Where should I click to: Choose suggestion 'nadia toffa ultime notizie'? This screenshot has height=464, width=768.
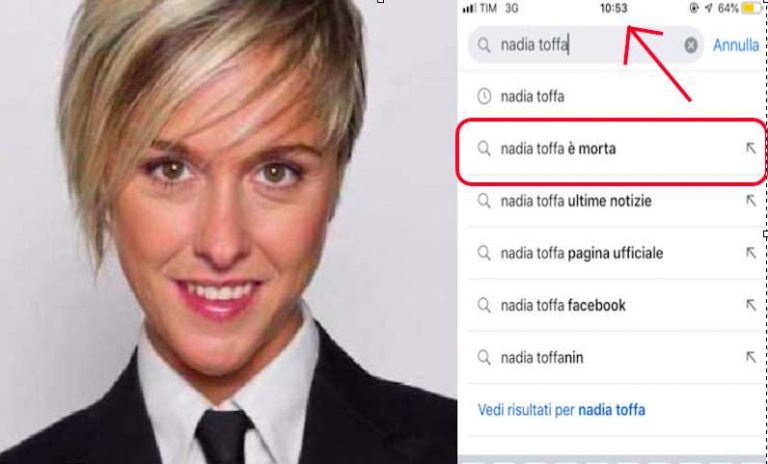point(613,201)
